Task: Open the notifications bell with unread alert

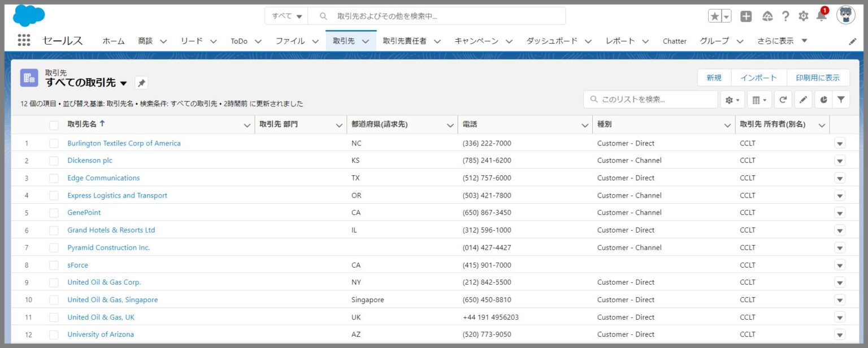Action: 821,16
